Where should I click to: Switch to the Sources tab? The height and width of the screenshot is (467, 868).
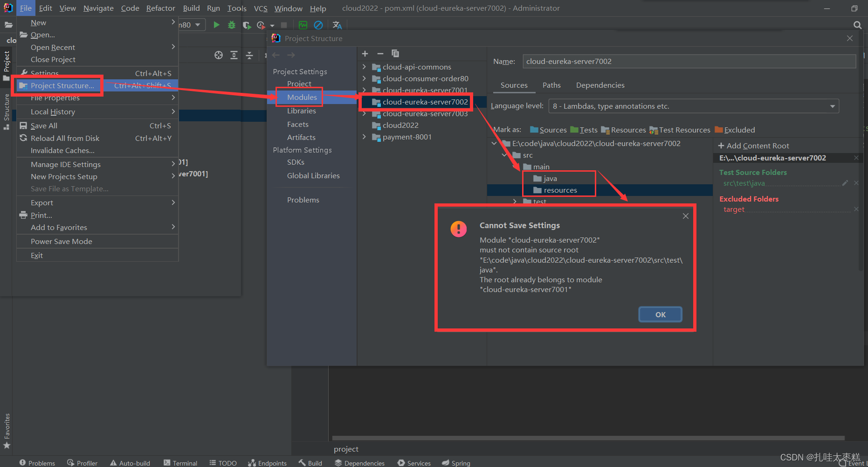(x=514, y=85)
